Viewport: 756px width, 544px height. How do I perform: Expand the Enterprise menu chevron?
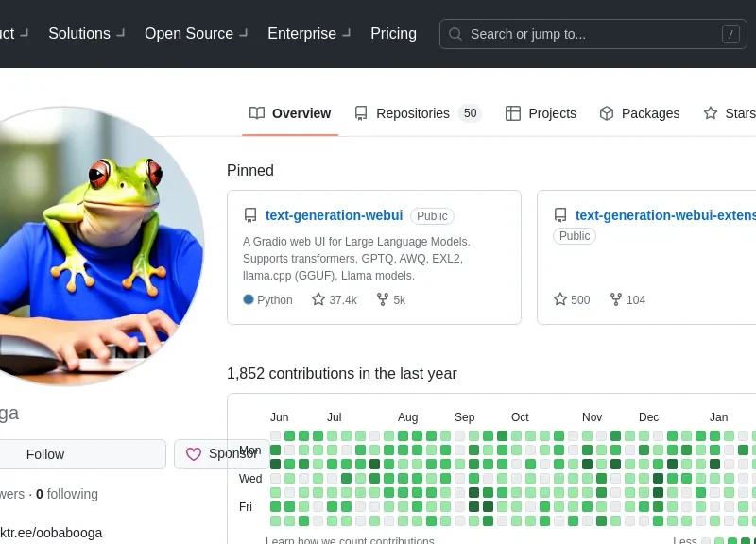coord(346,33)
